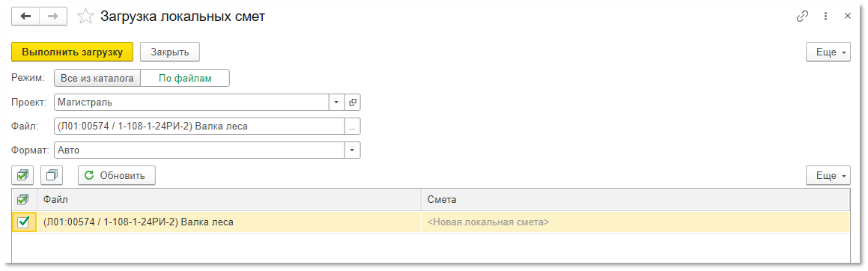Uncheck all rows using the clear-marks icon
The width and height of the screenshot is (868, 271).
[52, 175]
